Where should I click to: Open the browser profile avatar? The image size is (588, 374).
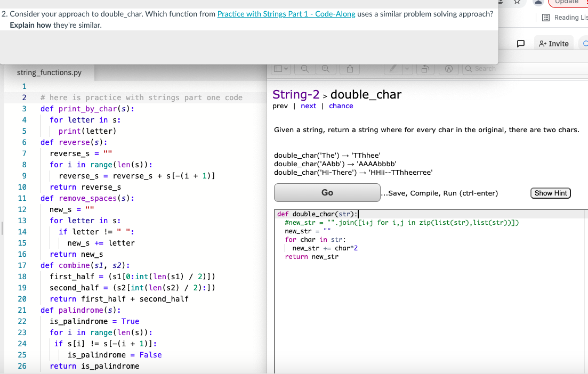[x=538, y=2]
